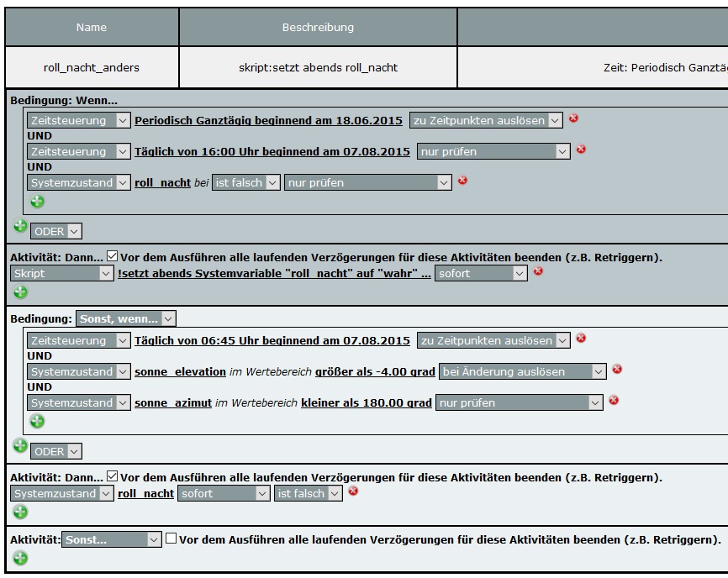Image resolution: width=728 pixels, height=578 pixels.
Task: Open 'nur prüfen' dropdown for 16:00 Uhr row
Action: click(493, 152)
